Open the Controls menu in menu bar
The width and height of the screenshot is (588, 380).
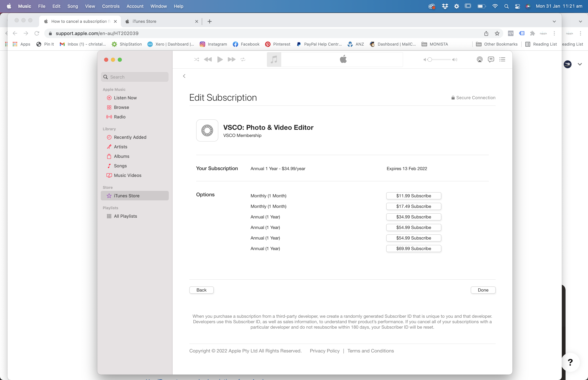point(111,6)
